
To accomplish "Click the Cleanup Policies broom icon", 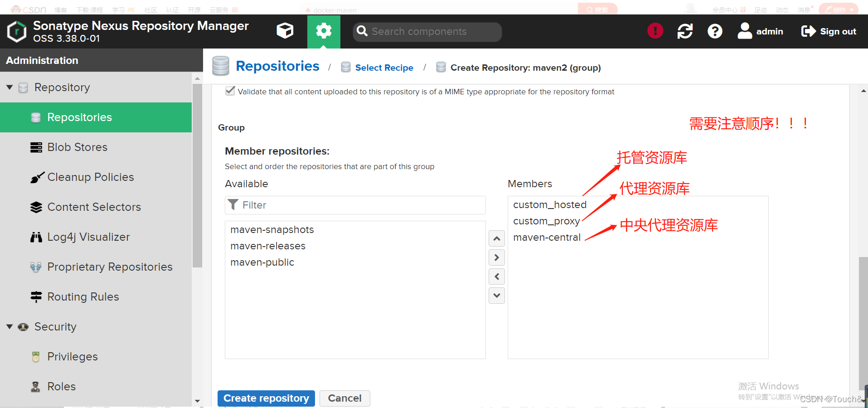I will pos(37,177).
